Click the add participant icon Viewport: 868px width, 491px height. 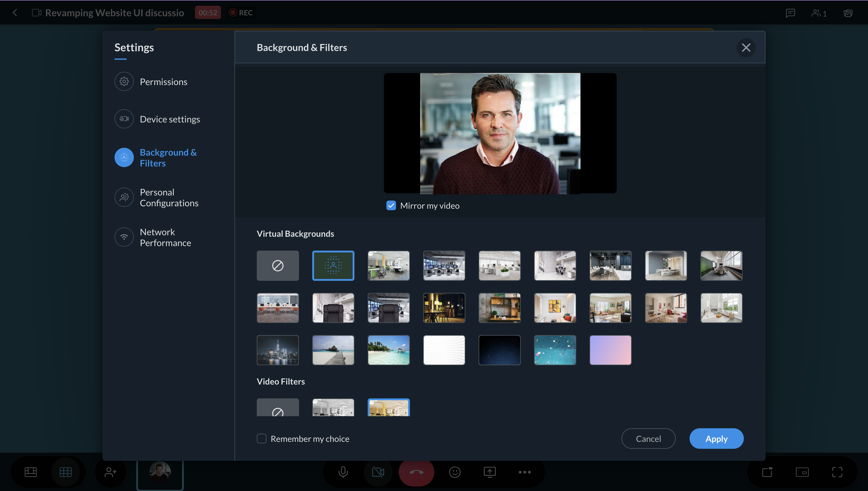110,472
